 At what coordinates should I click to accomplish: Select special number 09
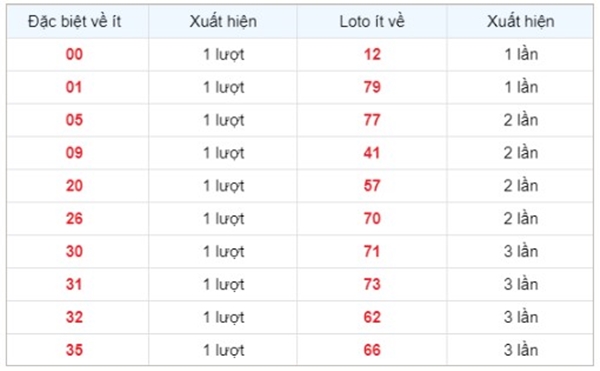(x=74, y=153)
